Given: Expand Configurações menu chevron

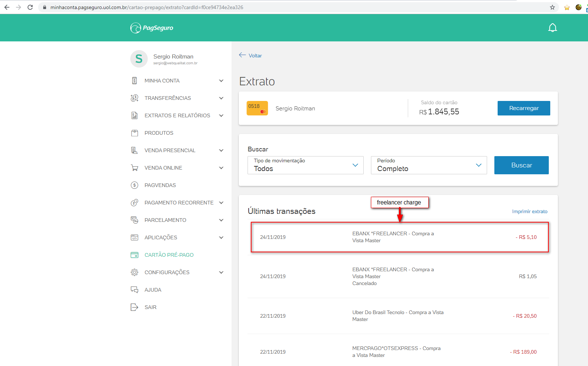Looking at the screenshot, I should [221, 272].
